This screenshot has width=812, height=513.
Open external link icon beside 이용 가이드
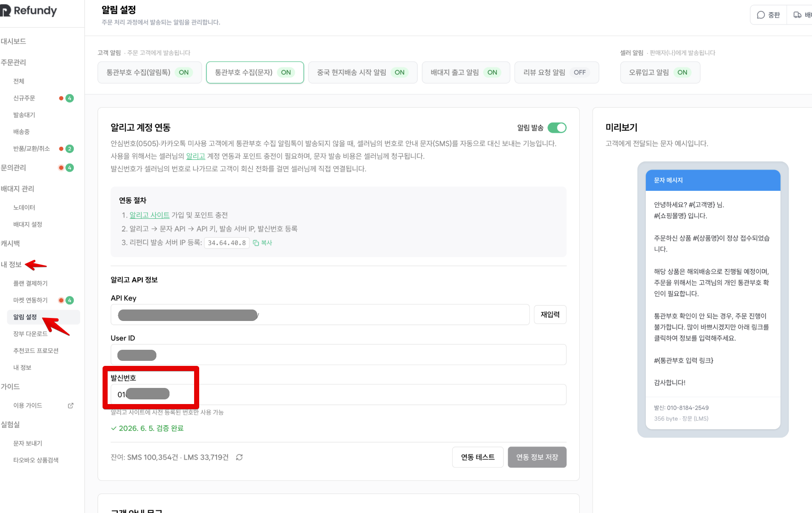click(x=71, y=406)
